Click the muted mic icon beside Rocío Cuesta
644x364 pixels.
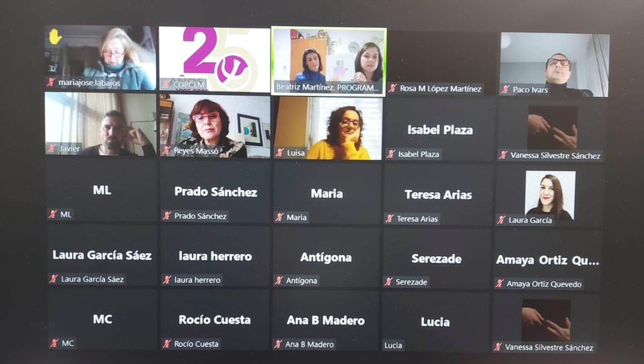pyautogui.click(x=167, y=344)
